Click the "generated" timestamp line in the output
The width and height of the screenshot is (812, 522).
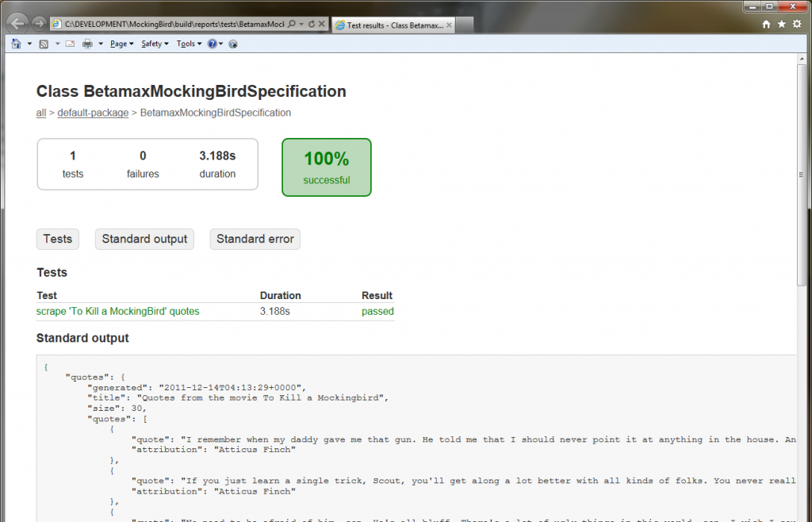(197, 388)
